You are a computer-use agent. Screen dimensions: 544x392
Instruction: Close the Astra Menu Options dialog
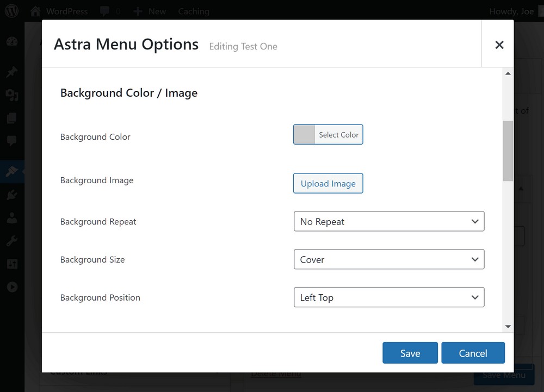click(x=499, y=45)
